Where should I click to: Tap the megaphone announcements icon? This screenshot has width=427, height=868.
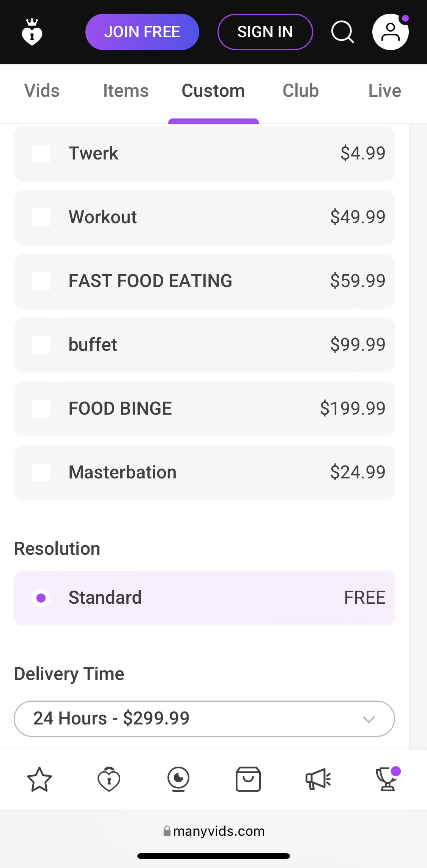[x=318, y=779]
